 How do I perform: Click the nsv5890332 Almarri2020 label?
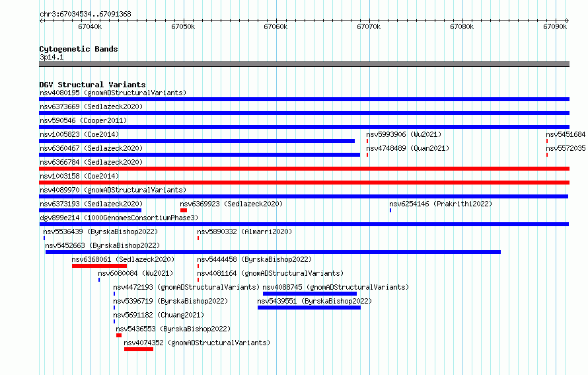[x=244, y=231]
